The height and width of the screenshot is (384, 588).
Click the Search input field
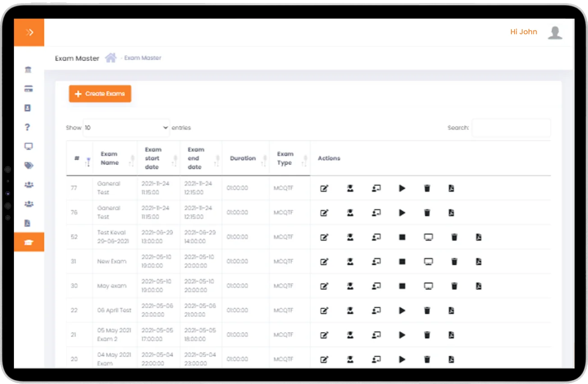click(511, 128)
